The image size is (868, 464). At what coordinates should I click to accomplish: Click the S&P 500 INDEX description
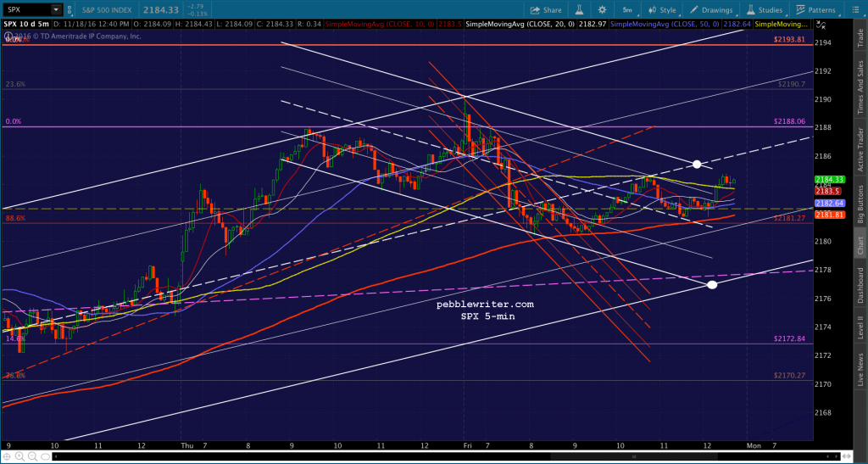108,10
